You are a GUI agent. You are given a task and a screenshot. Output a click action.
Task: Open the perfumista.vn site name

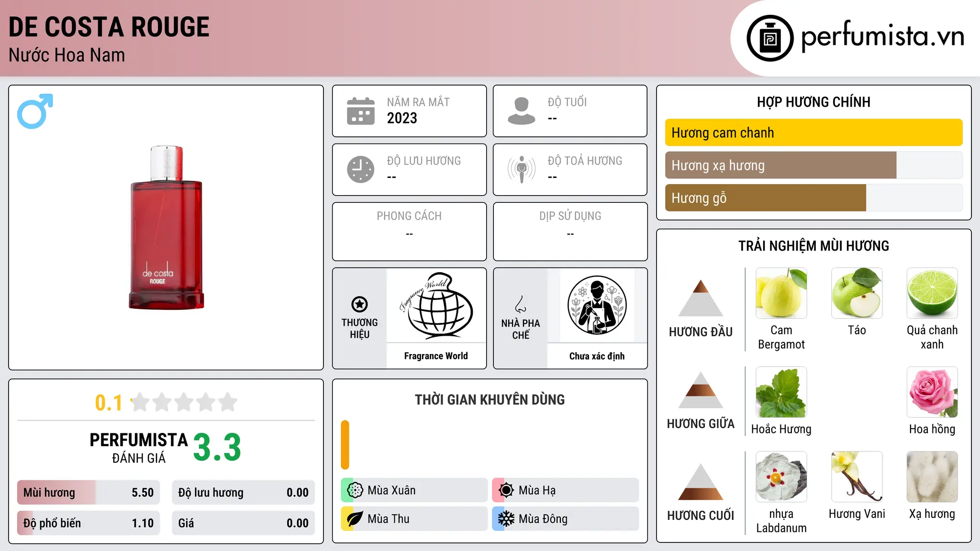point(882,37)
